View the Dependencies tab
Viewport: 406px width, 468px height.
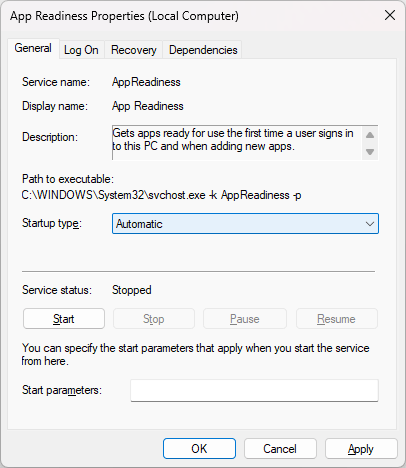click(x=203, y=50)
